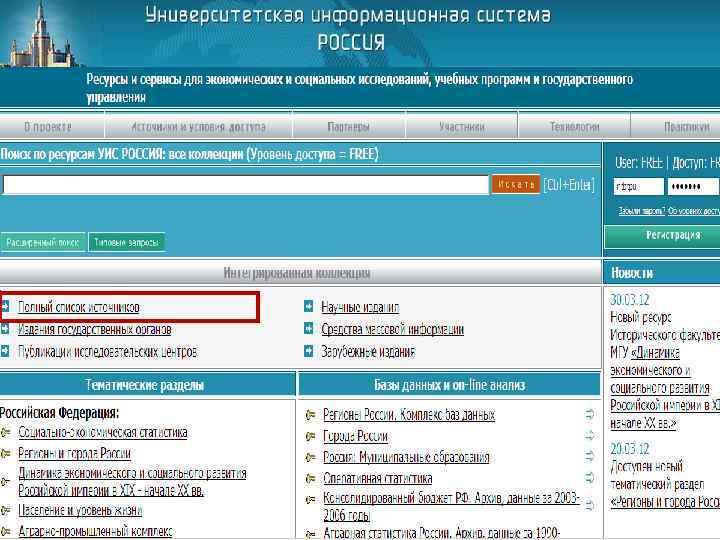Open Средства массовой информации link
This screenshot has height=540, width=720.
pos(393,329)
